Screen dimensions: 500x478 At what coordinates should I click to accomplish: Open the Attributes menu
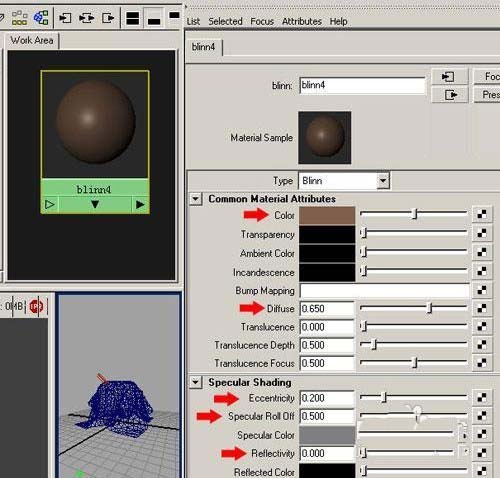[x=302, y=21]
